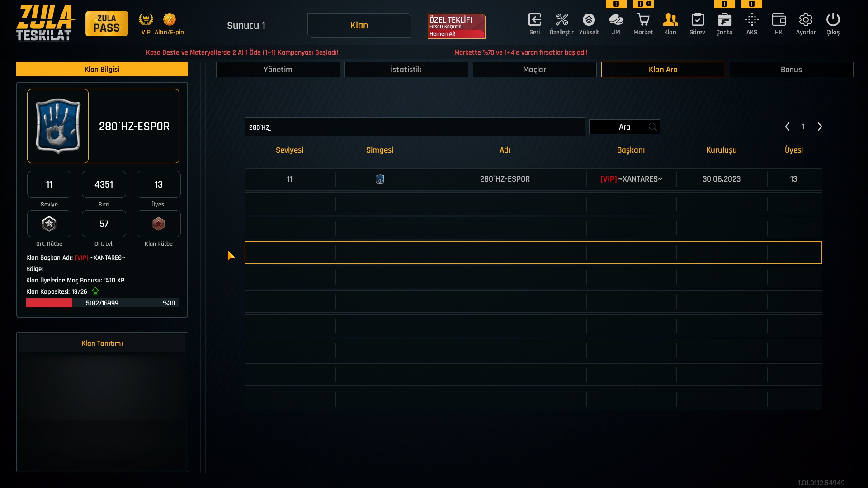Select the Klan Ara tab
Screen dimensions: 868x488
point(663,70)
